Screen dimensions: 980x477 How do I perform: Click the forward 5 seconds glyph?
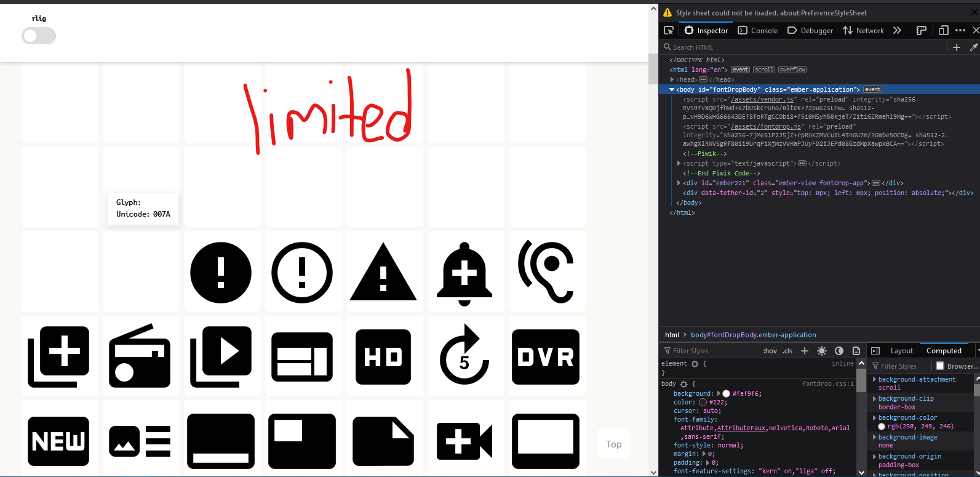point(464,355)
